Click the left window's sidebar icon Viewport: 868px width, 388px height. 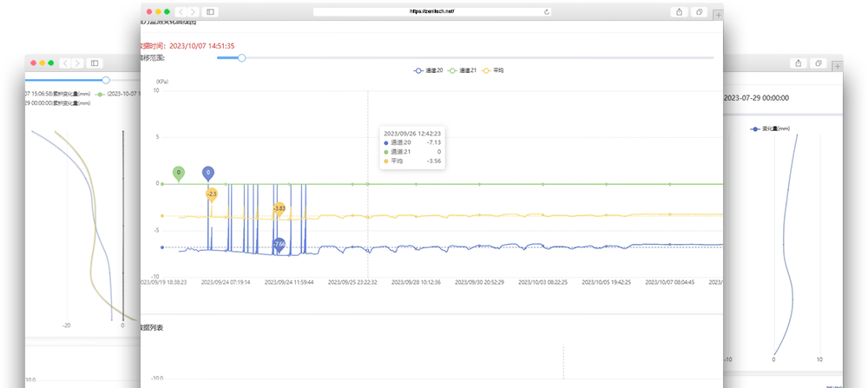(x=95, y=63)
